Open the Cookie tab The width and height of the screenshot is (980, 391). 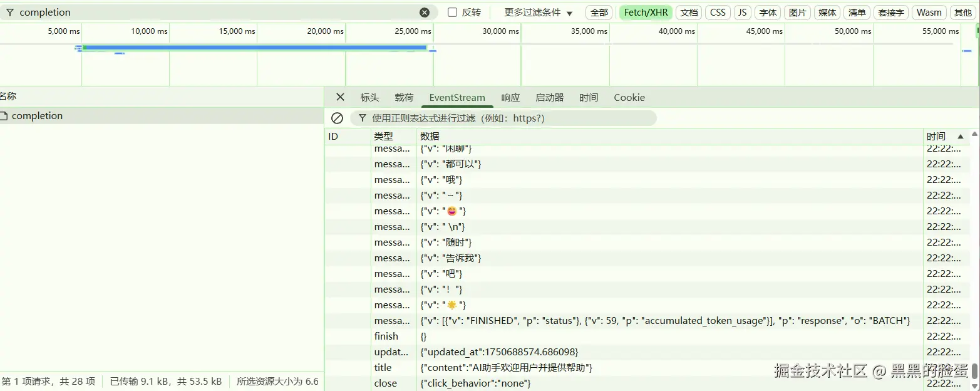coord(629,97)
